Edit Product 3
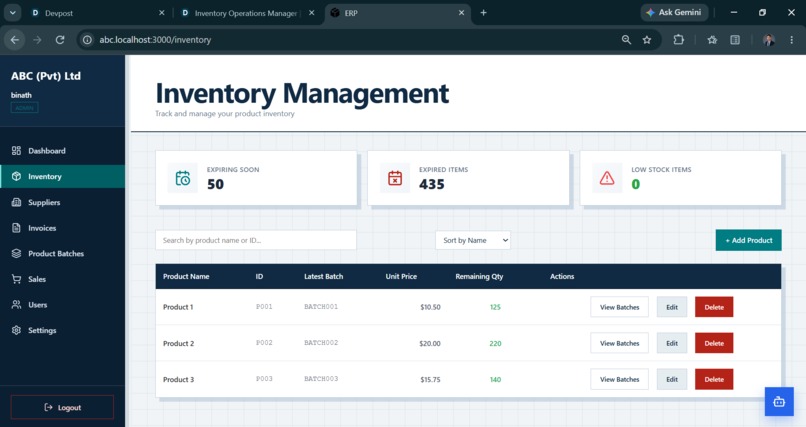The height and width of the screenshot is (427, 806). click(x=672, y=379)
